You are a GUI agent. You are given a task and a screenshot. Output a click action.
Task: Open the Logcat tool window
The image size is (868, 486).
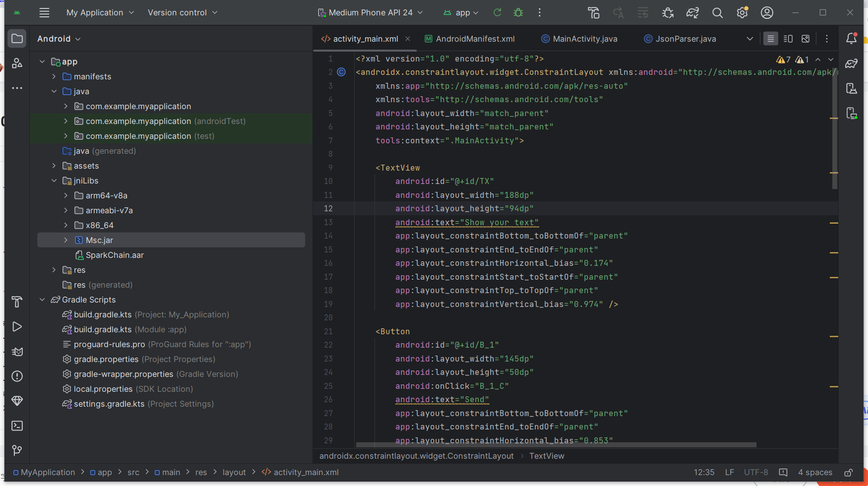coord(17,352)
